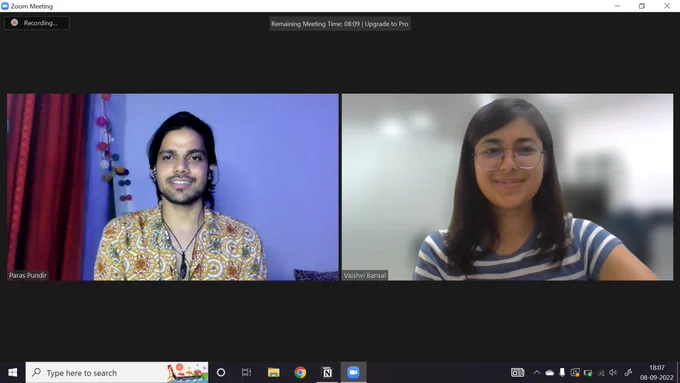Click the pen/link tray icon

point(628,373)
